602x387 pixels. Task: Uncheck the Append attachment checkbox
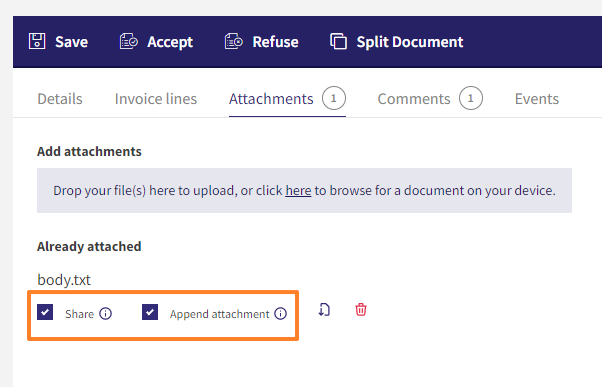click(150, 312)
